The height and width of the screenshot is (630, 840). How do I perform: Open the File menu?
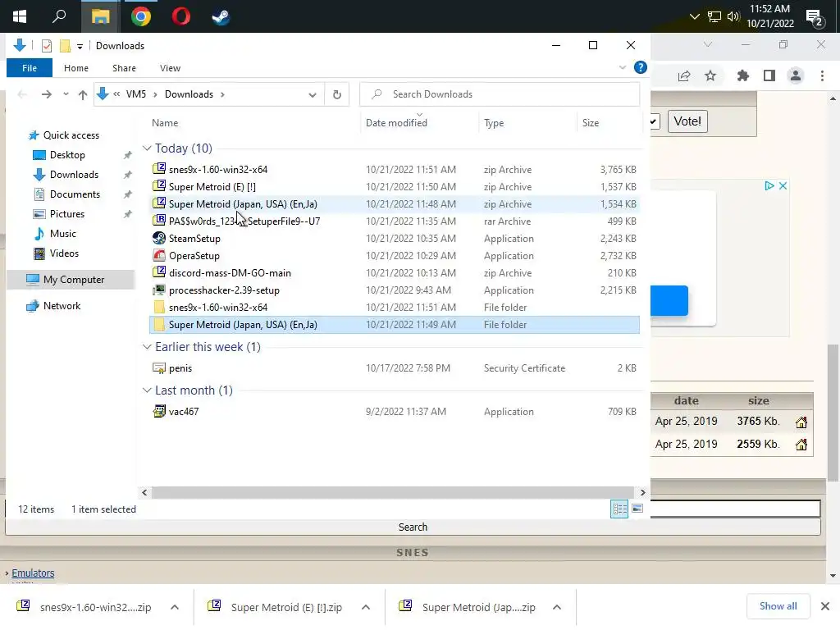[x=30, y=68]
